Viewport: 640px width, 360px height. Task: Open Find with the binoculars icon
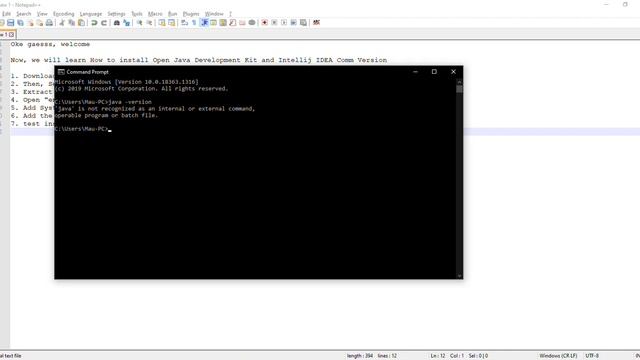(117, 23)
